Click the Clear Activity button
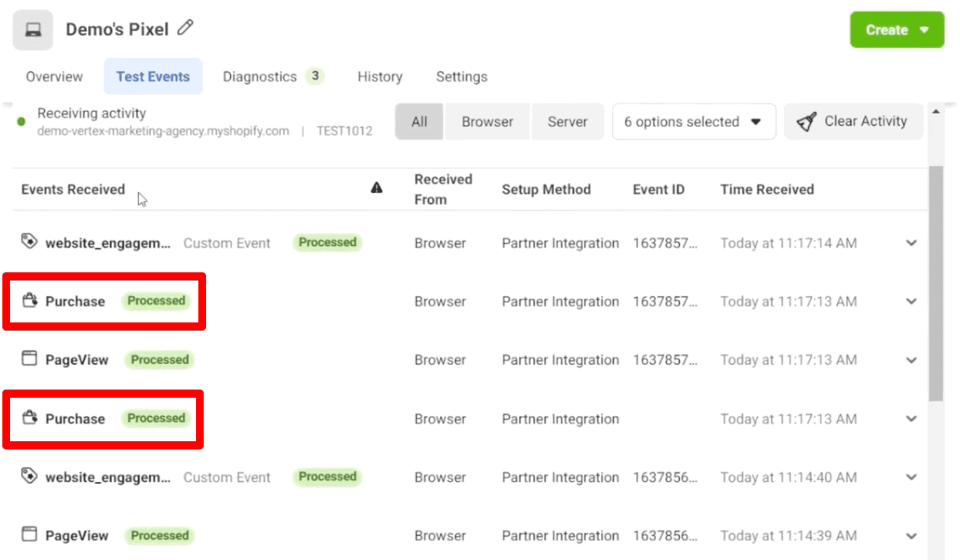 [x=854, y=122]
